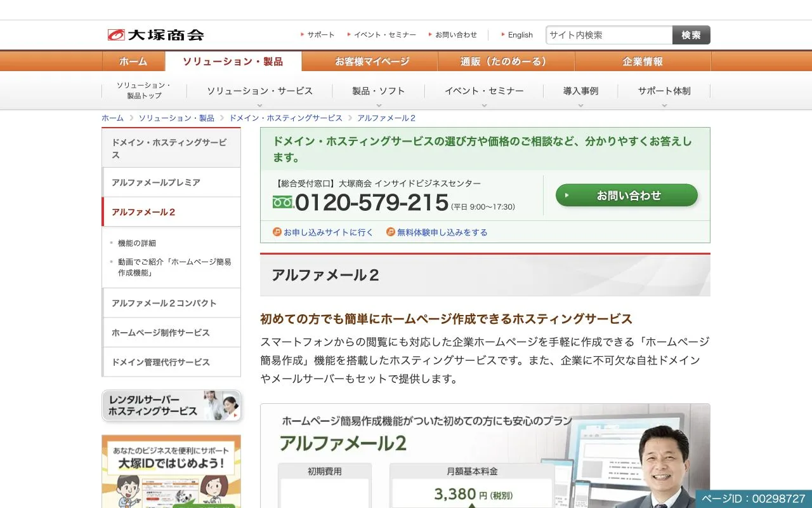This screenshot has width=812, height=508.
Task: Click the レンタルサーバー ホスティングサービス banner
Action: point(171,406)
